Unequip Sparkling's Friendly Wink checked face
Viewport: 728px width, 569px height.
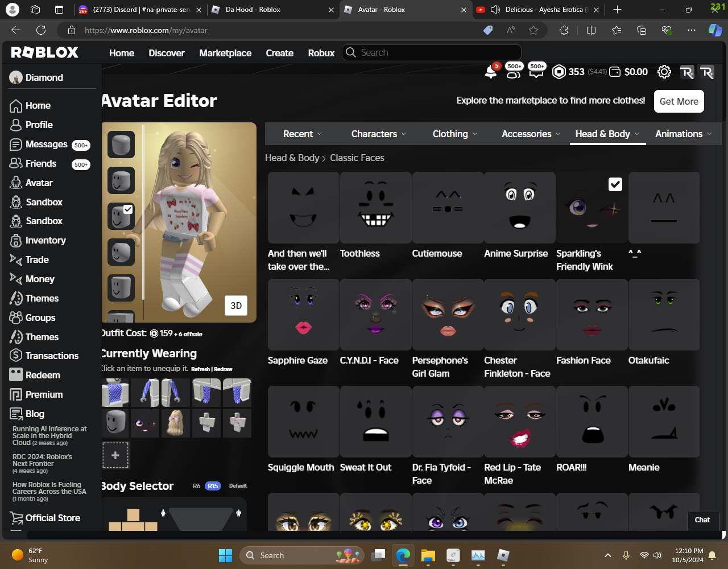pos(592,208)
